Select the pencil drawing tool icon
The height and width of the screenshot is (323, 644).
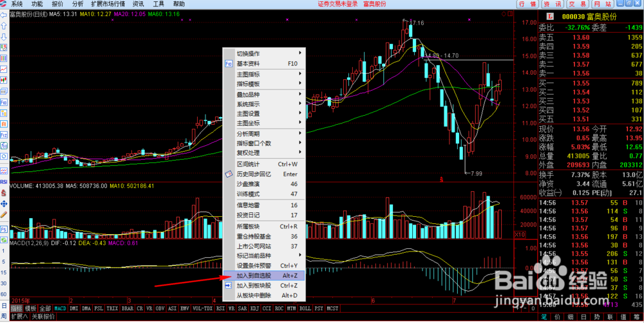tap(4, 214)
